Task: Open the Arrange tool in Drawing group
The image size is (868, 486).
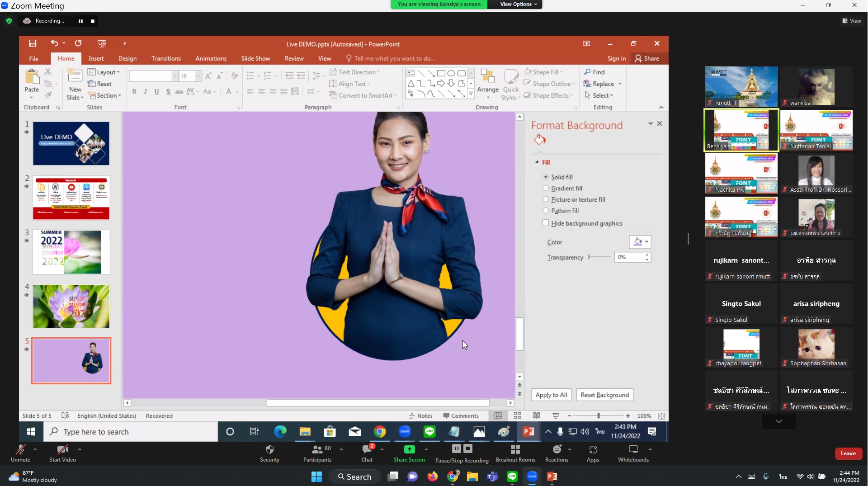Action: [488, 81]
